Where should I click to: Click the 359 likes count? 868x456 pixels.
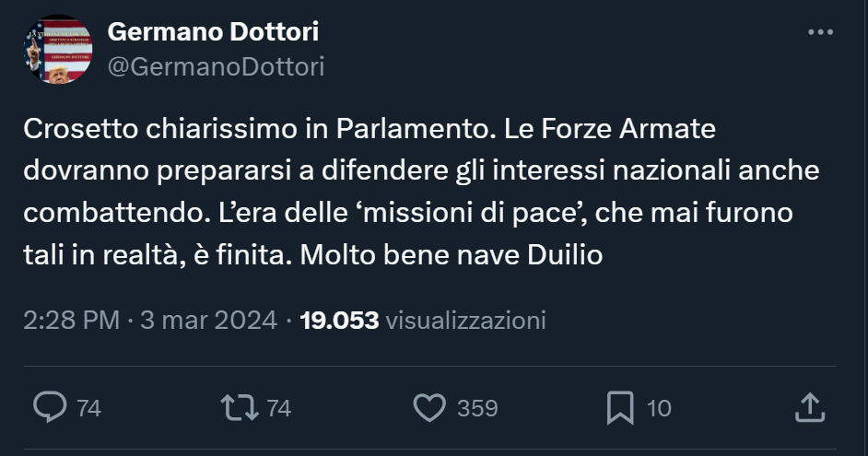(x=477, y=407)
